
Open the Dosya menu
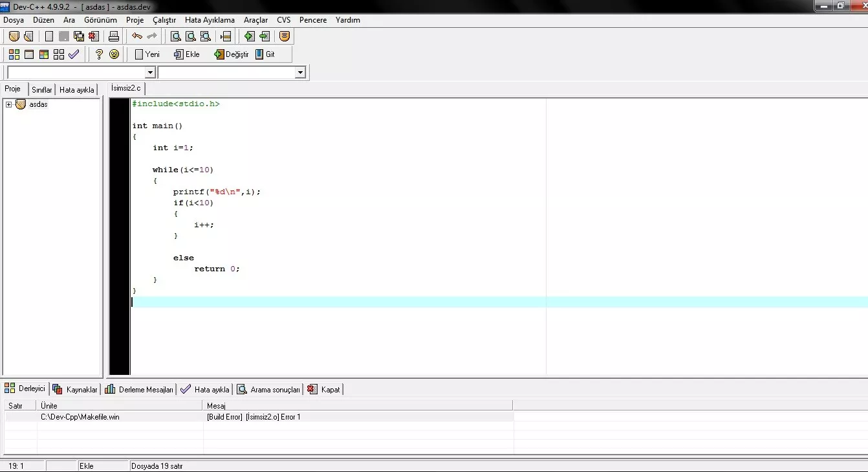[14, 20]
